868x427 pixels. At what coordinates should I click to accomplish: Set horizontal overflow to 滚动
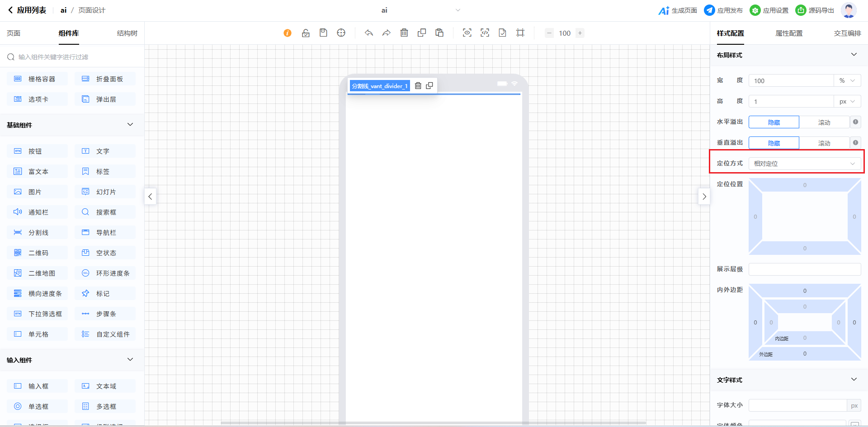(824, 122)
